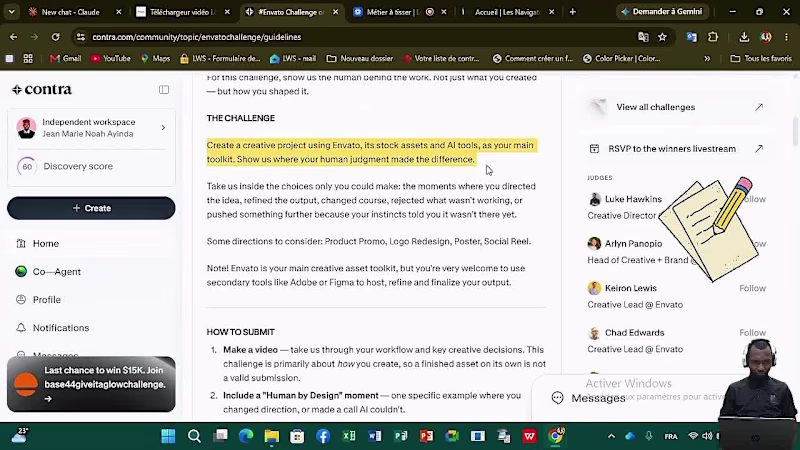Open site information icon
The height and width of the screenshot is (450, 800).
[x=81, y=37]
